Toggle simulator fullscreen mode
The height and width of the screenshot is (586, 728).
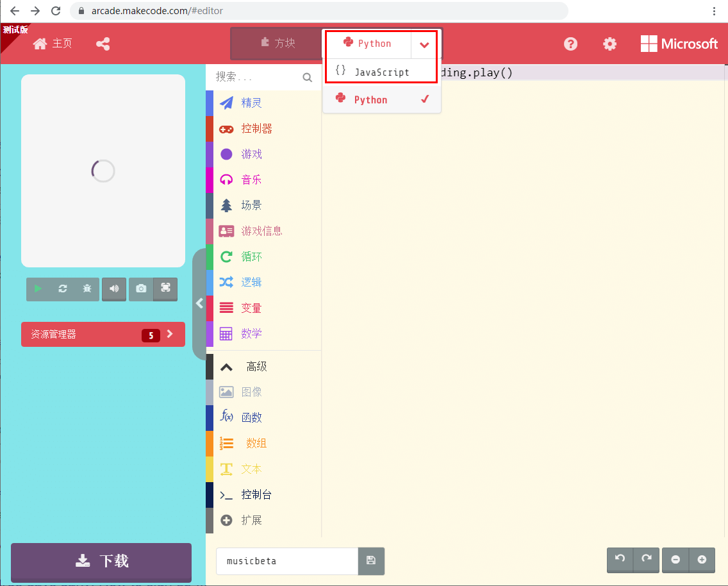coord(165,289)
